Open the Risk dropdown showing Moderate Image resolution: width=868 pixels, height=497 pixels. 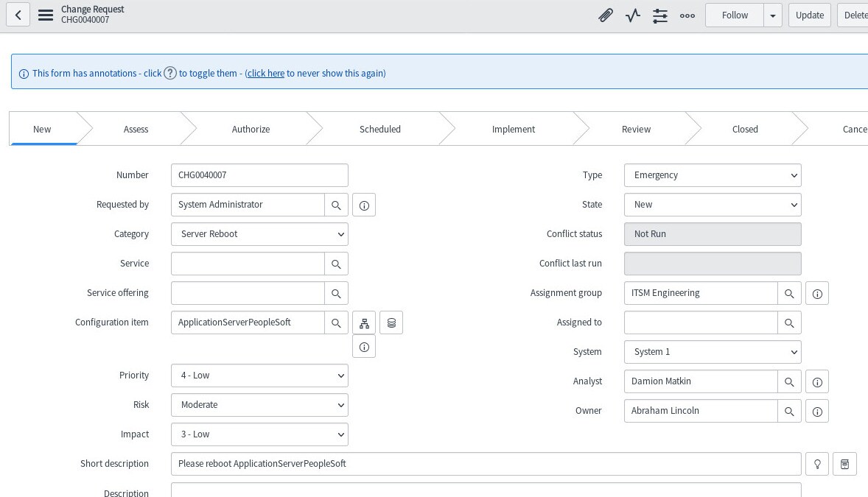[259, 405]
